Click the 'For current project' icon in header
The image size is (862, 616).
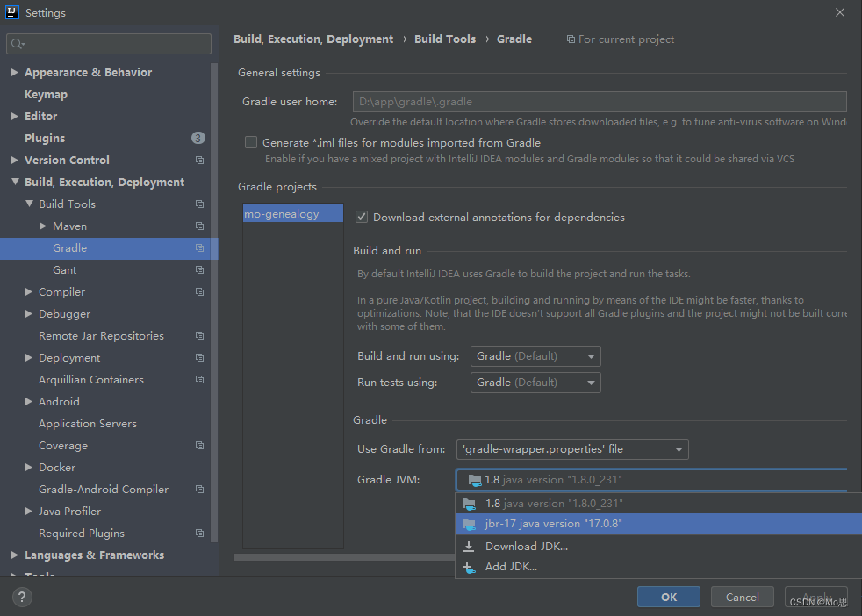click(x=571, y=39)
